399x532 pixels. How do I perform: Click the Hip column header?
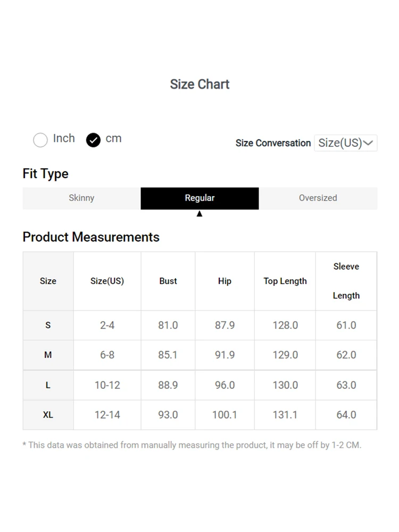click(225, 281)
